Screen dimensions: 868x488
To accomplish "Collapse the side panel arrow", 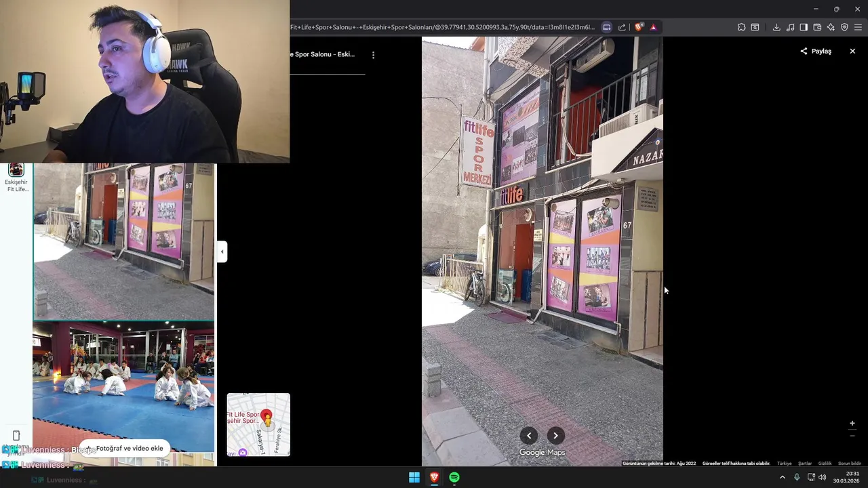I will click(x=222, y=251).
